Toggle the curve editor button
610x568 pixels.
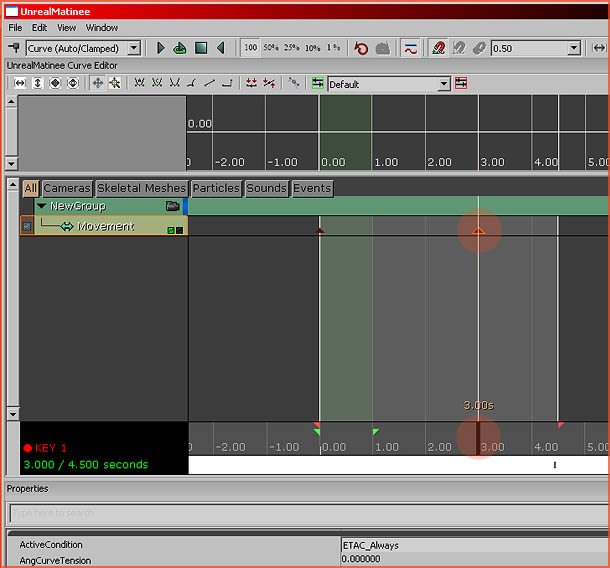tap(410, 48)
